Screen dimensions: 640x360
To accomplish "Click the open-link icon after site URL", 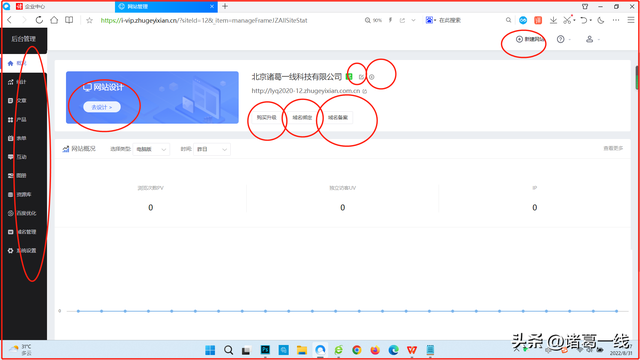I will click(x=364, y=91).
